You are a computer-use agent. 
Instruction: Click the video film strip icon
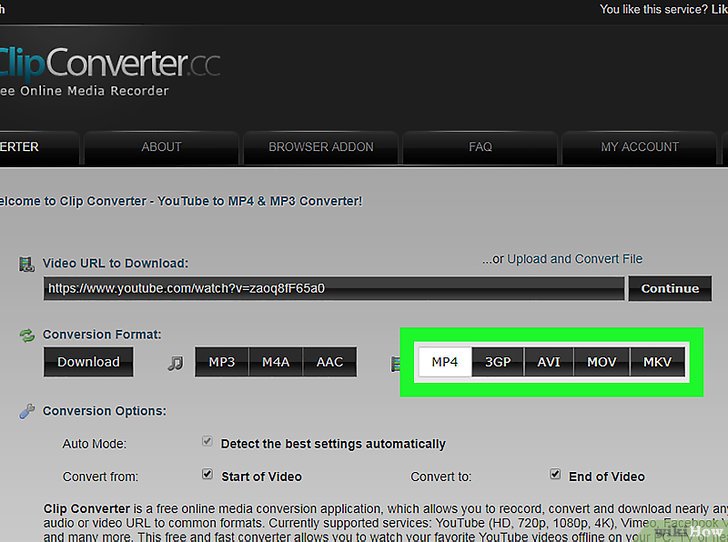396,363
